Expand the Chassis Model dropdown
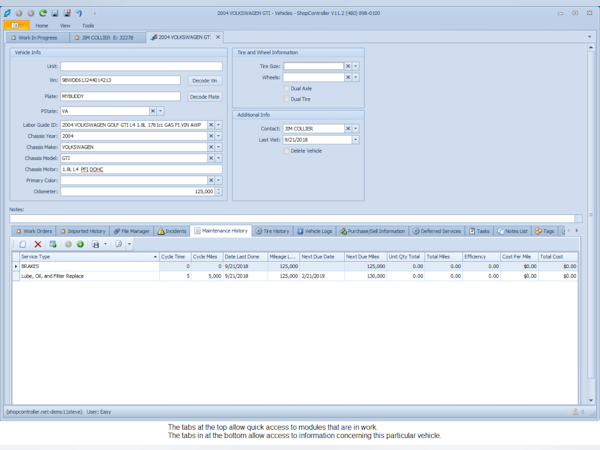 tap(219, 158)
